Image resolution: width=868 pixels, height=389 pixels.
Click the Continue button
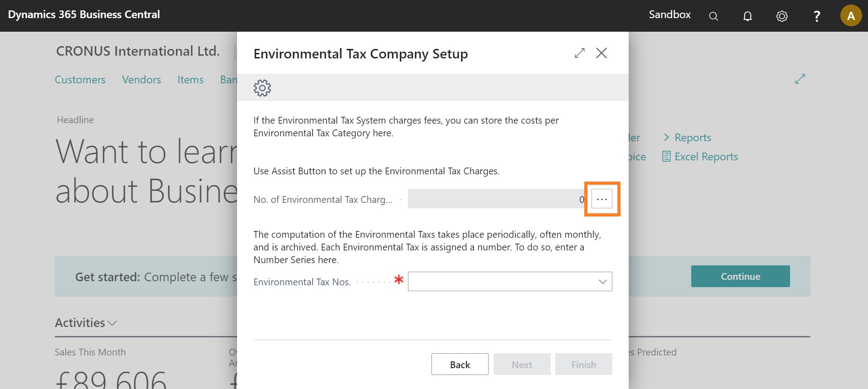(740, 276)
